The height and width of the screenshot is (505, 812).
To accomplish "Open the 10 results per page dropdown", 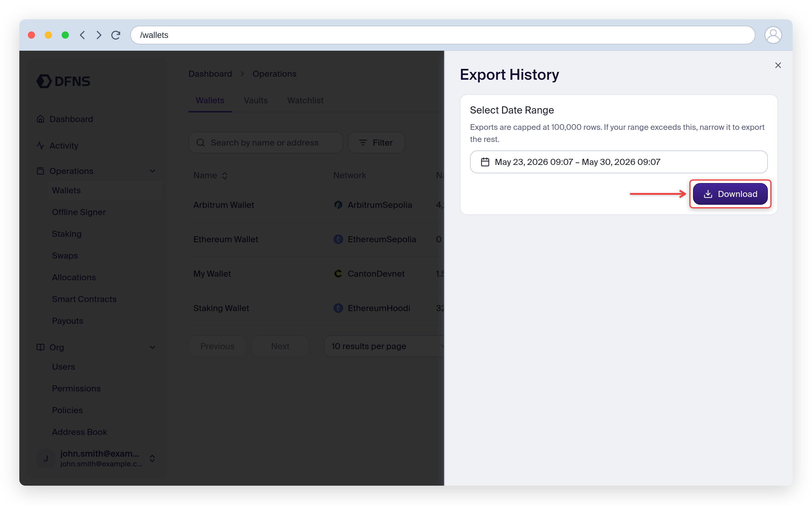I will click(384, 346).
